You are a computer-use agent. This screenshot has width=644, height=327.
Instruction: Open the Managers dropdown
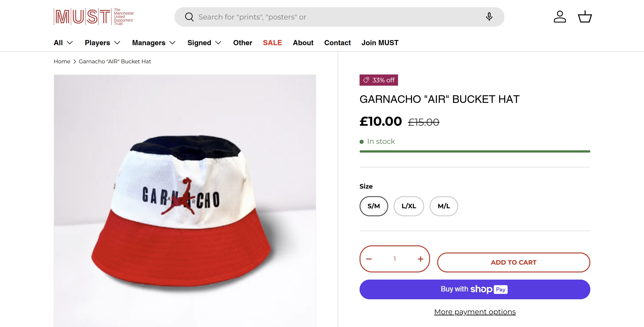(x=154, y=43)
